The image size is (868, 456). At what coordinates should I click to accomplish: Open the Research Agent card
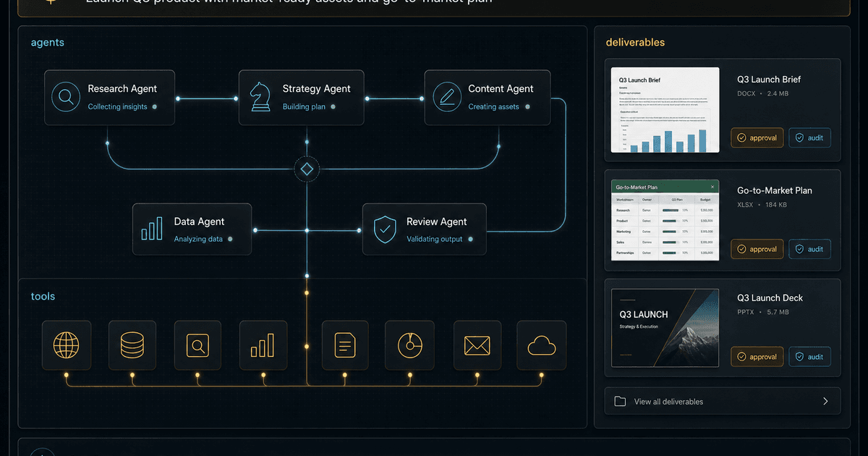(109, 98)
